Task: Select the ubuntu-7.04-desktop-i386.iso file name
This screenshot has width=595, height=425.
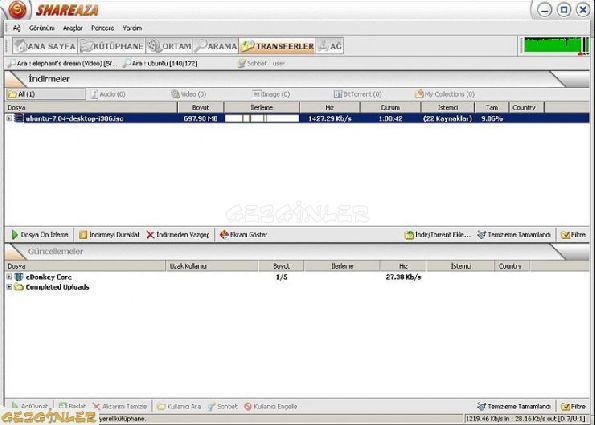Action: coord(74,119)
